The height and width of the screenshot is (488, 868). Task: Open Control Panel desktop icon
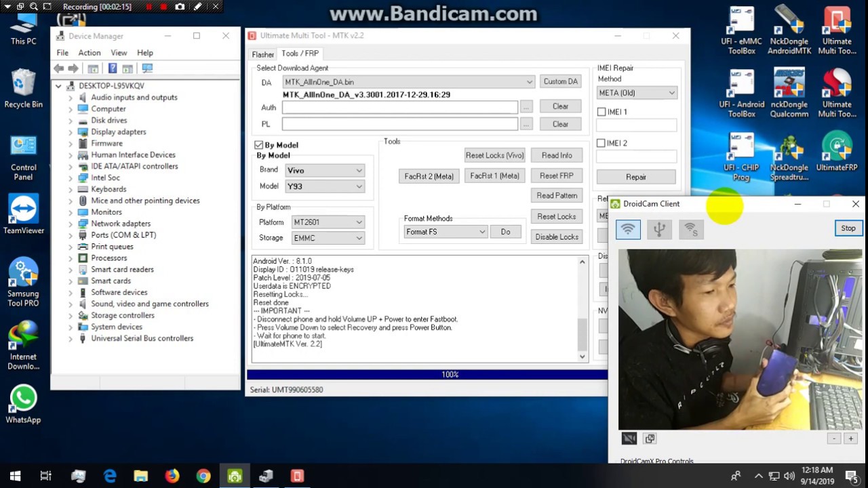(x=24, y=157)
